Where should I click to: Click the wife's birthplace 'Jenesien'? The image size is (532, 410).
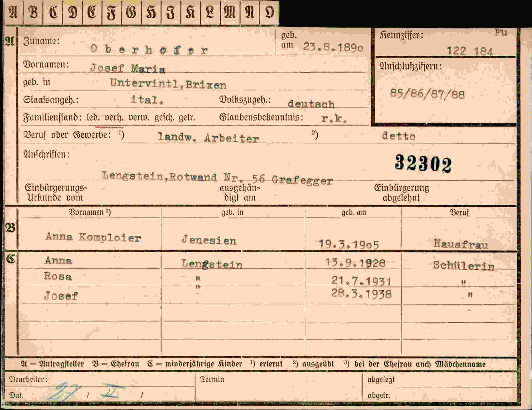(209, 240)
